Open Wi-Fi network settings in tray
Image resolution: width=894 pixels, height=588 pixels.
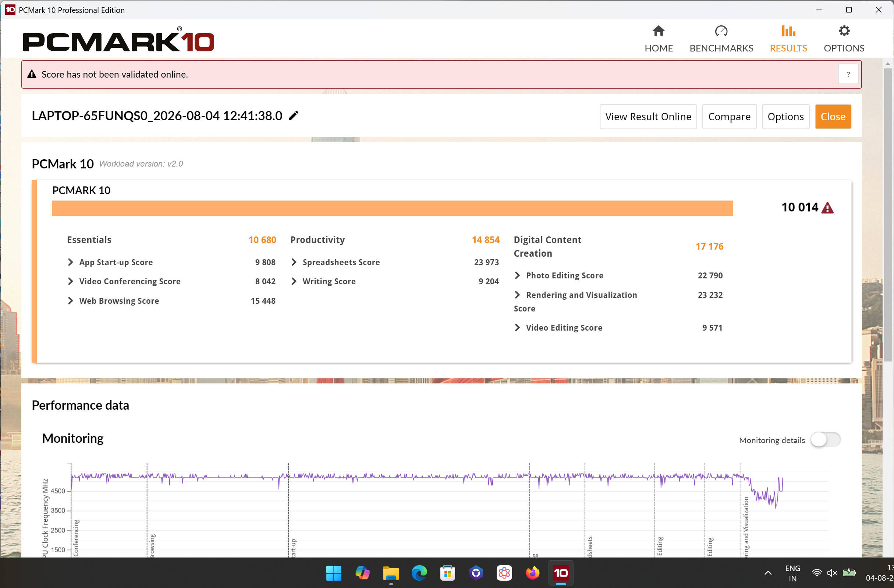[x=817, y=573]
